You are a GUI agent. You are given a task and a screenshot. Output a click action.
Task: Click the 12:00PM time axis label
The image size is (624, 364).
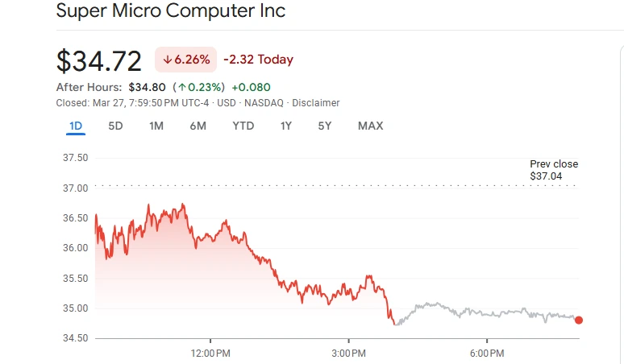pos(210,354)
